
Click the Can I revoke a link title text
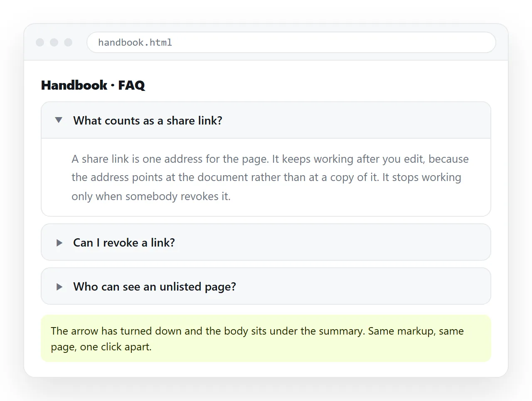click(124, 243)
